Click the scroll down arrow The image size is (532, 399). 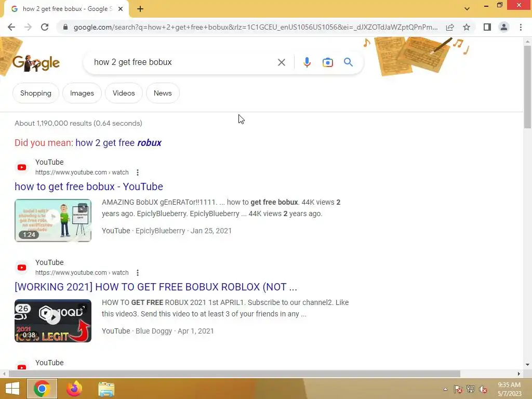527,365
